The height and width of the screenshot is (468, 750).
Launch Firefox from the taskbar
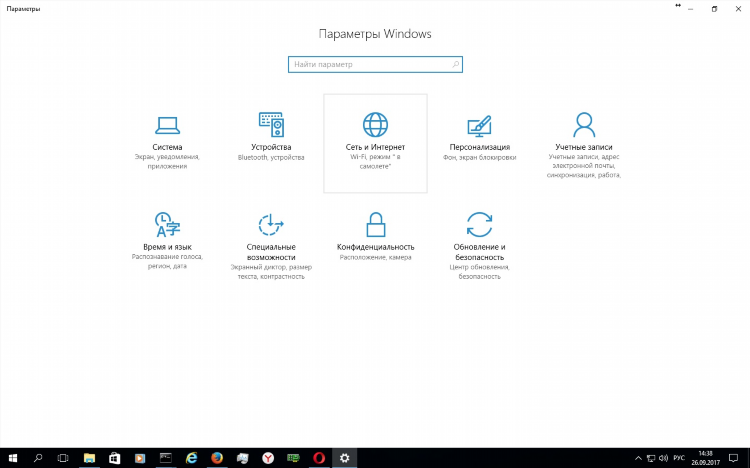pyautogui.click(x=217, y=458)
